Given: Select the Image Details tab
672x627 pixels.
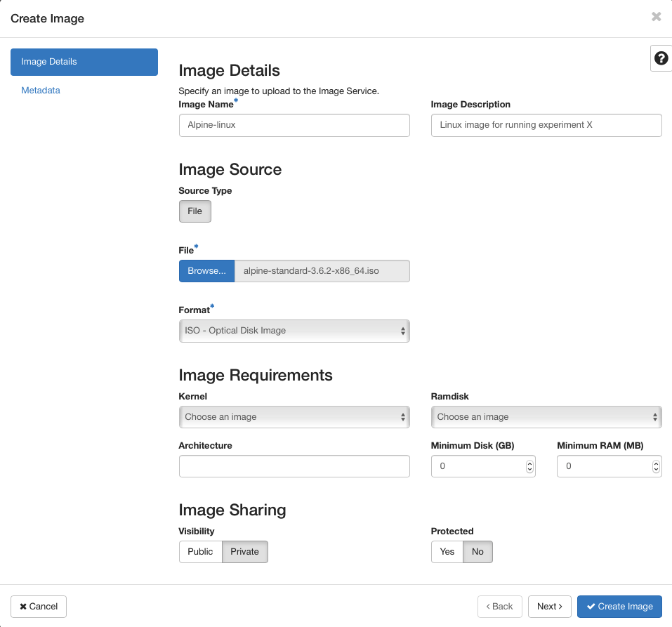Looking at the screenshot, I should 84,62.
